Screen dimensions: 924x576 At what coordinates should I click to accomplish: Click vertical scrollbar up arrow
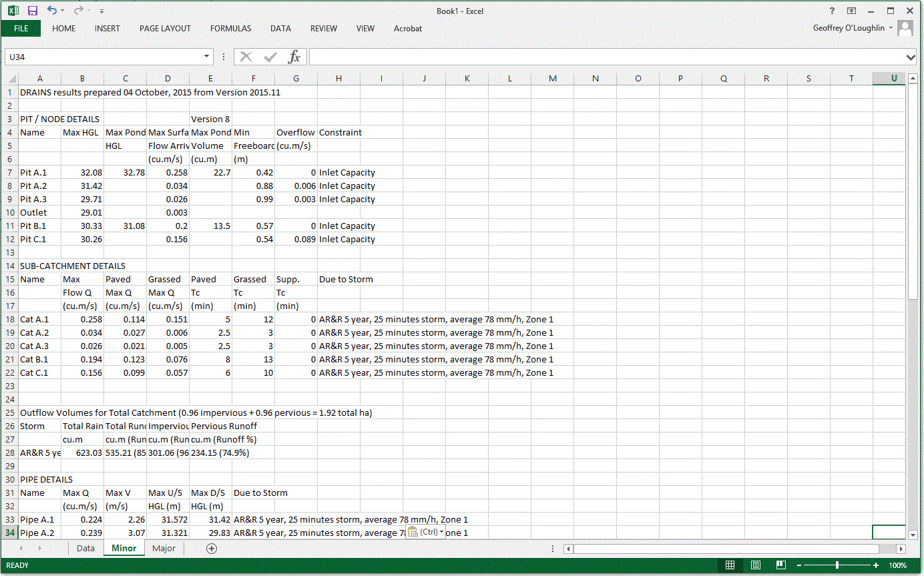[913, 78]
